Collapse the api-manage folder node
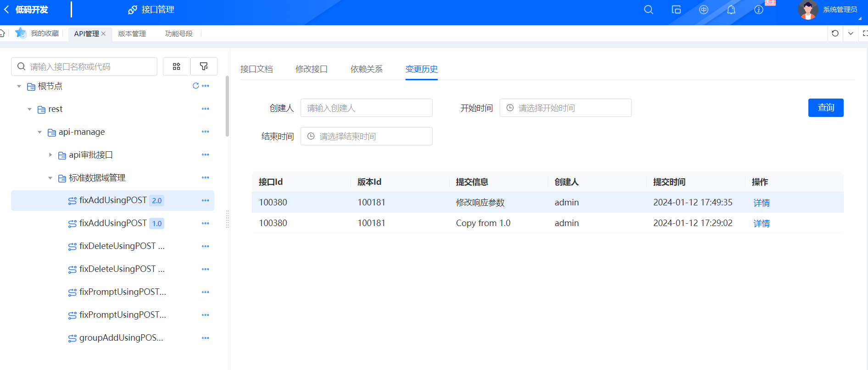Viewport: 868px width, 370px height. click(x=39, y=132)
